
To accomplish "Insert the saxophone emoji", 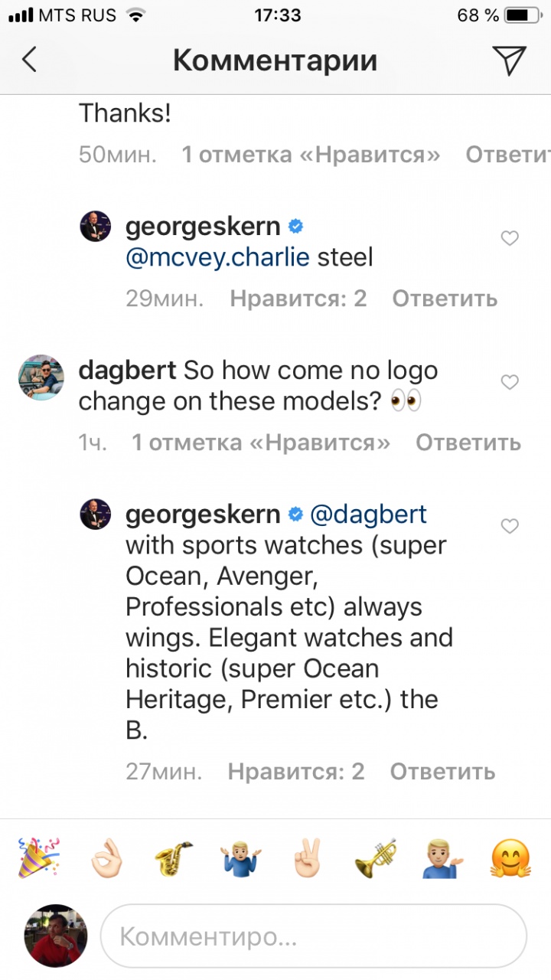I will click(174, 857).
